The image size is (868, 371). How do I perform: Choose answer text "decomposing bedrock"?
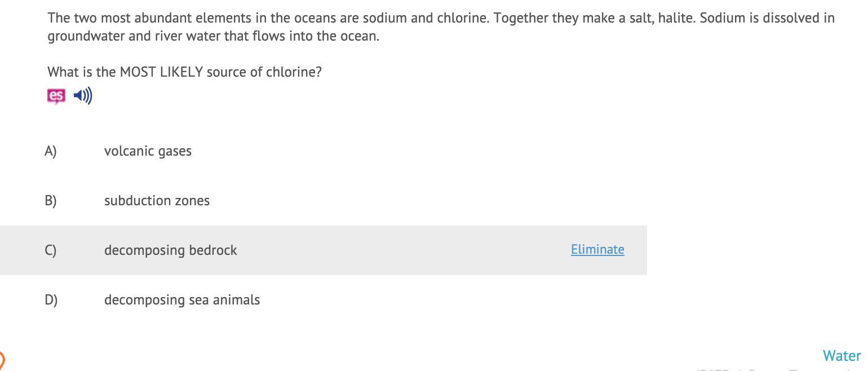coord(170,250)
